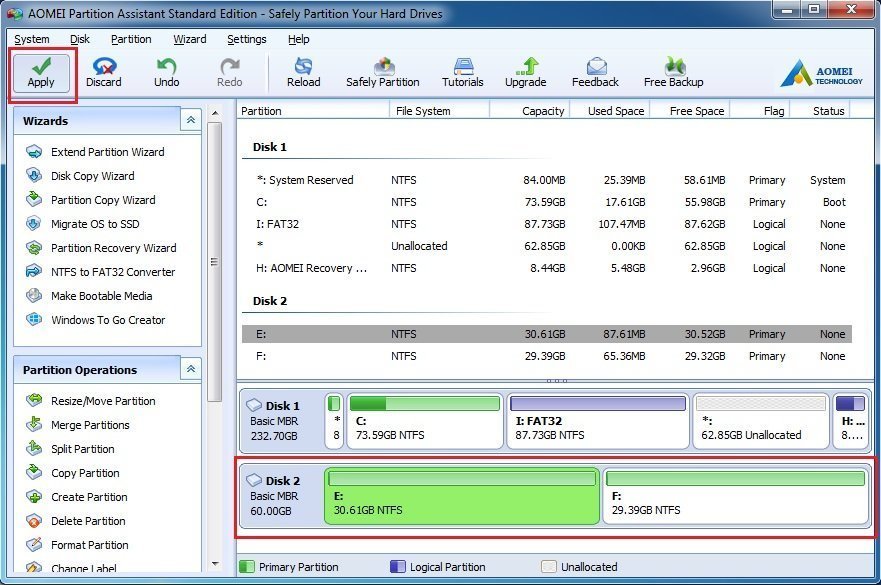The width and height of the screenshot is (881, 585).
Task: Click the Flag column header
Action: pos(761,111)
